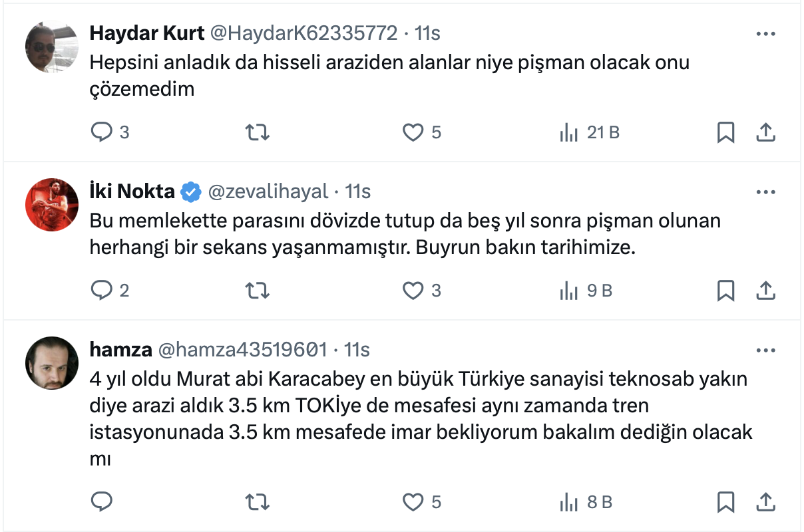Like Haydar Kurt's tweet

(x=413, y=133)
